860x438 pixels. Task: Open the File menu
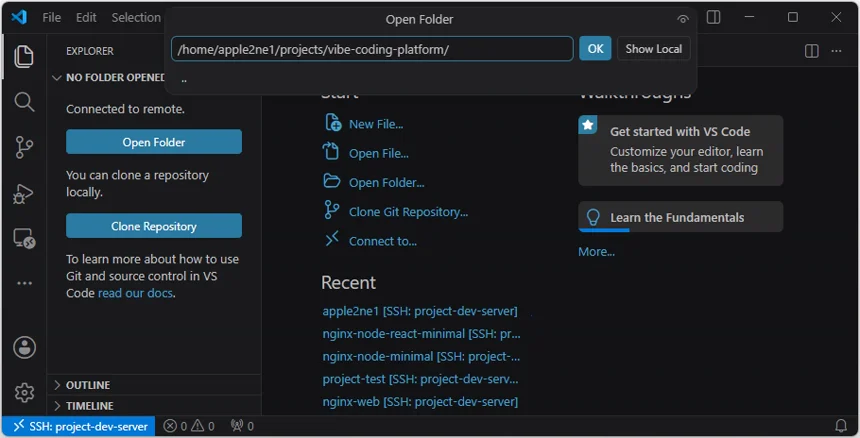click(52, 18)
